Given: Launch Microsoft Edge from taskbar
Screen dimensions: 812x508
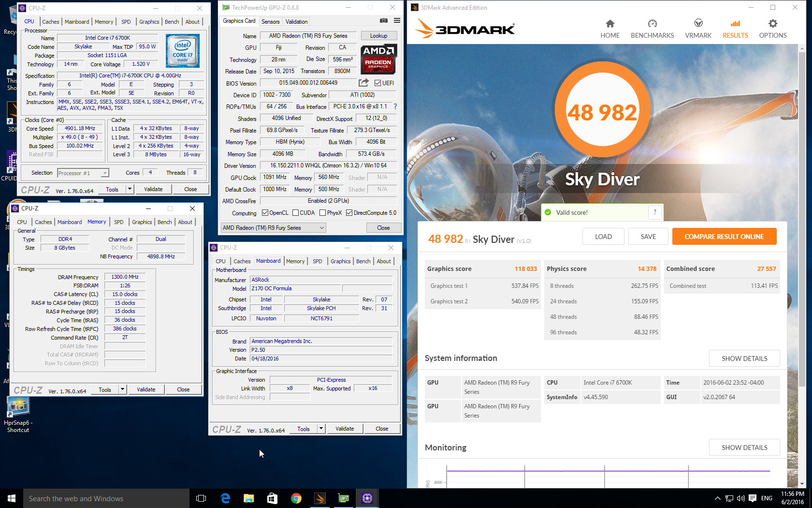Looking at the screenshot, I should [225, 498].
